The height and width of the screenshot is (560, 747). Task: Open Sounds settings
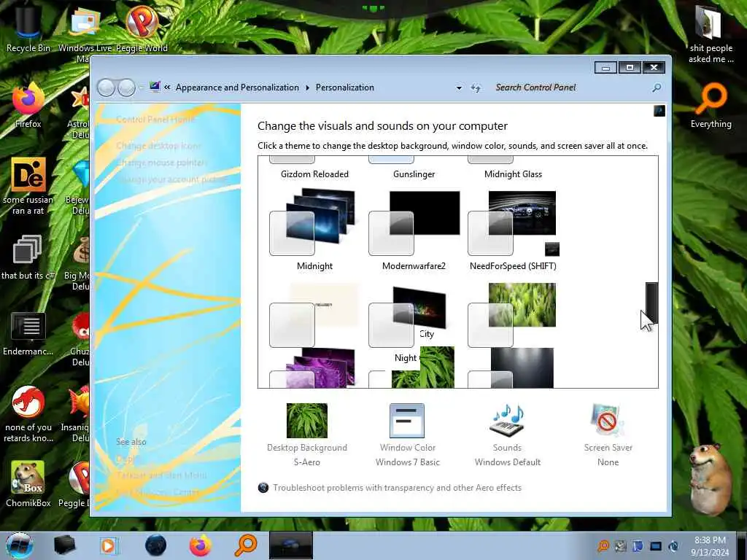(x=508, y=435)
